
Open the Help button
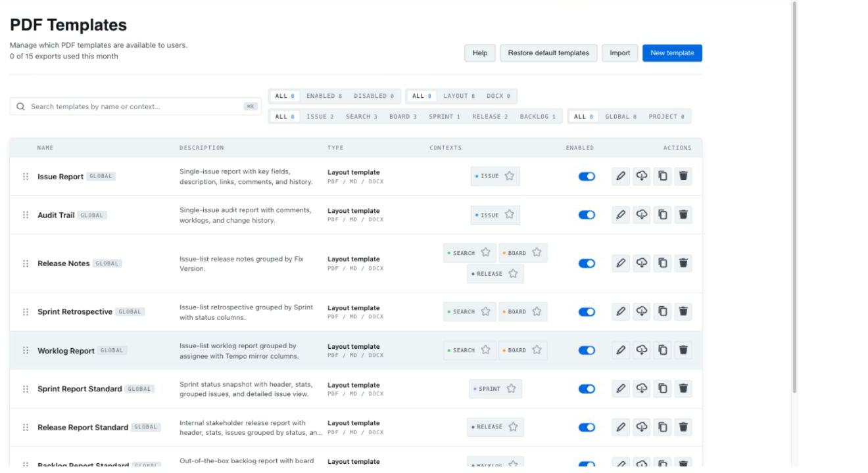point(480,53)
